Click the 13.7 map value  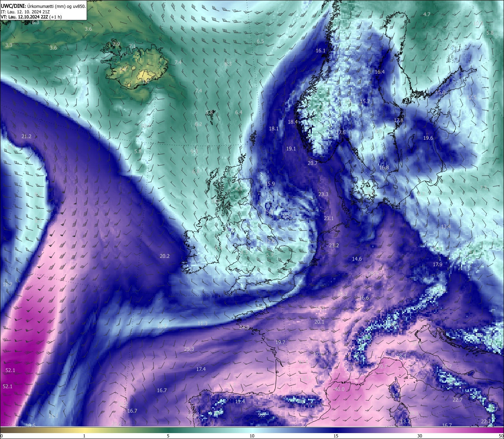point(405,421)
